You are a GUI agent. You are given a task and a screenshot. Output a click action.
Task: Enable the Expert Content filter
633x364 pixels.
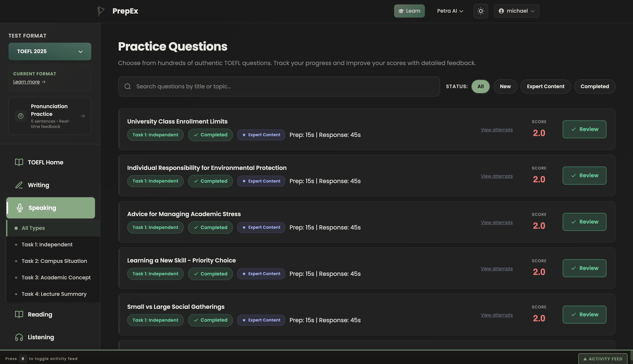click(x=546, y=86)
